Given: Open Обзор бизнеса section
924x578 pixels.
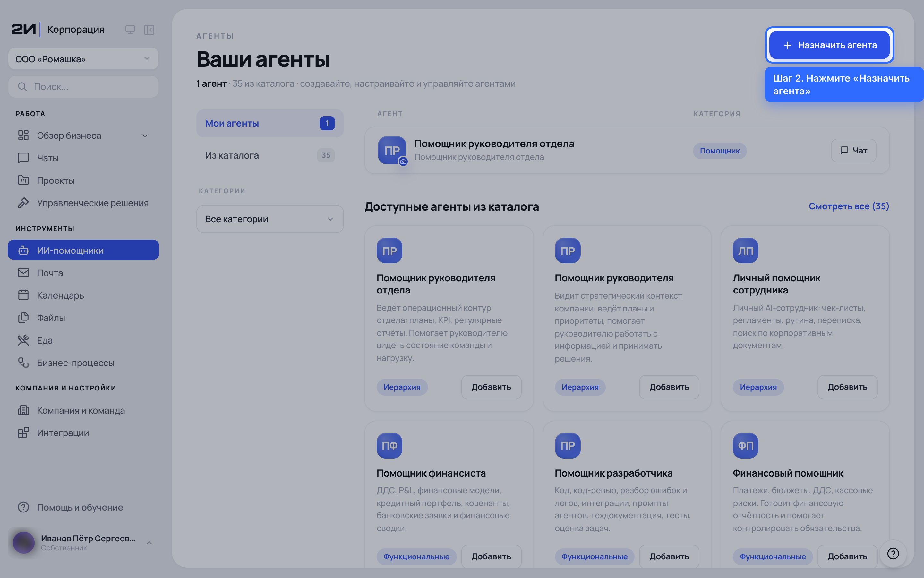Looking at the screenshot, I should (x=83, y=135).
